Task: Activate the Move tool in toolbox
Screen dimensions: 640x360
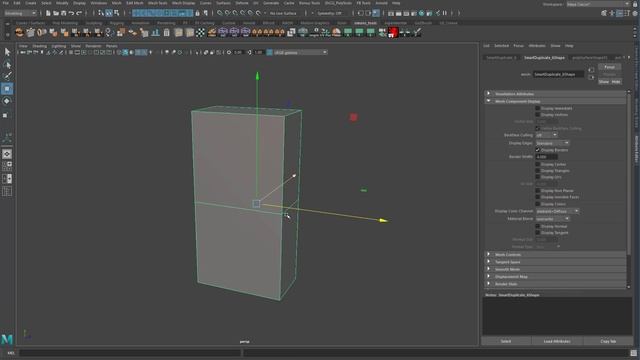Action: (7, 89)
